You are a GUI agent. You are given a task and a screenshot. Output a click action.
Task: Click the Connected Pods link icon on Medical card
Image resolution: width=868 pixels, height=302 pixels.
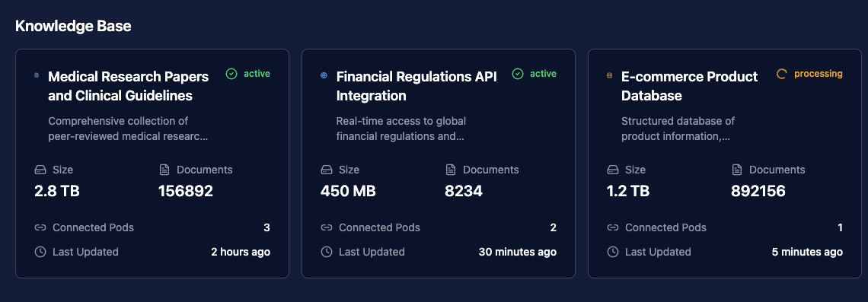tap(40, 227)
